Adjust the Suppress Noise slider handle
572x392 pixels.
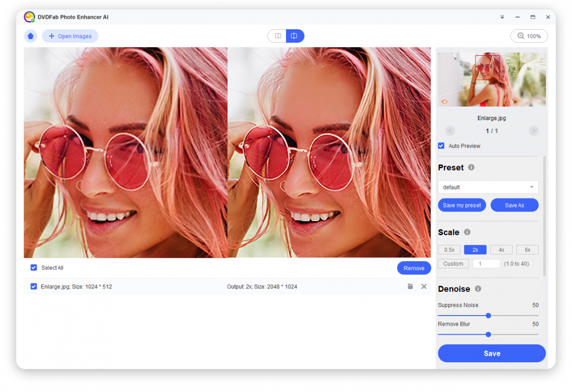tap(488, 316)
